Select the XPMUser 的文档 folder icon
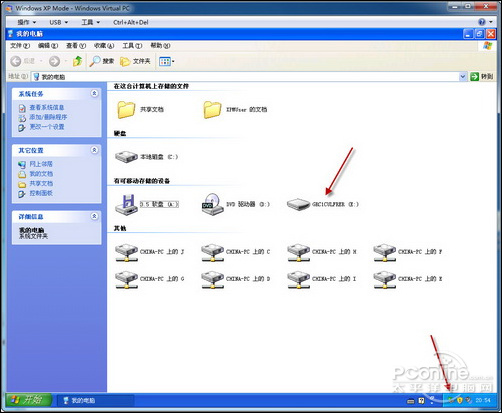502x413 pixels. (212, 110)
